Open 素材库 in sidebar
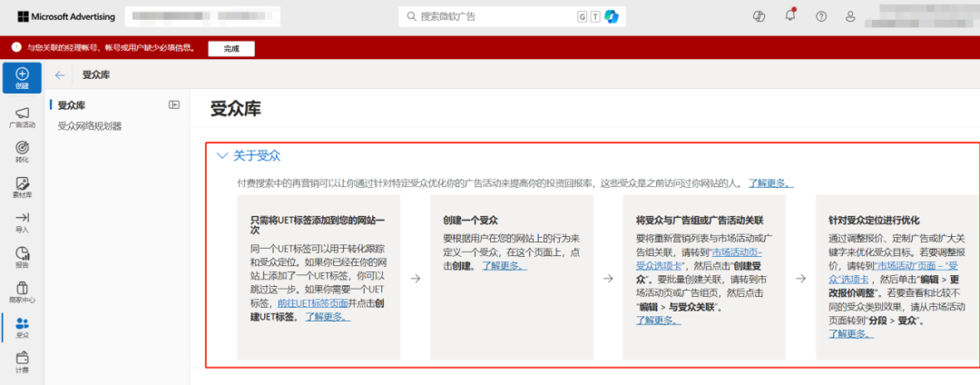 click(22, 187)
